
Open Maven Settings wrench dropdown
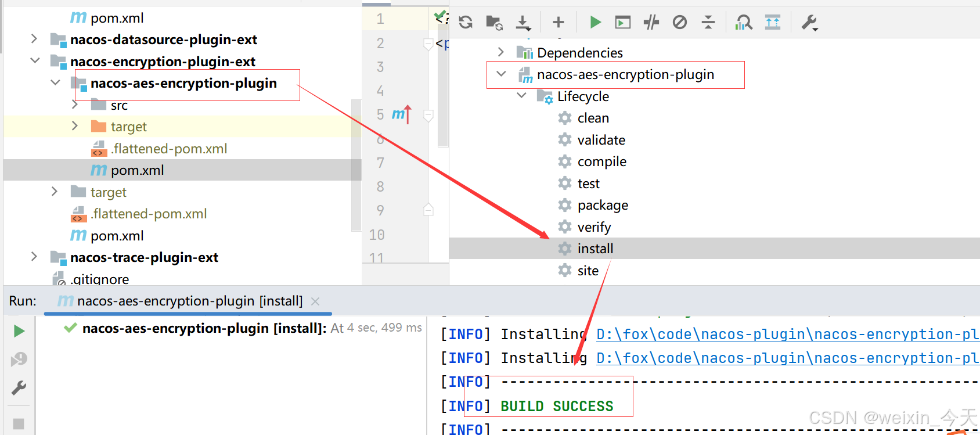coord(809,23)
